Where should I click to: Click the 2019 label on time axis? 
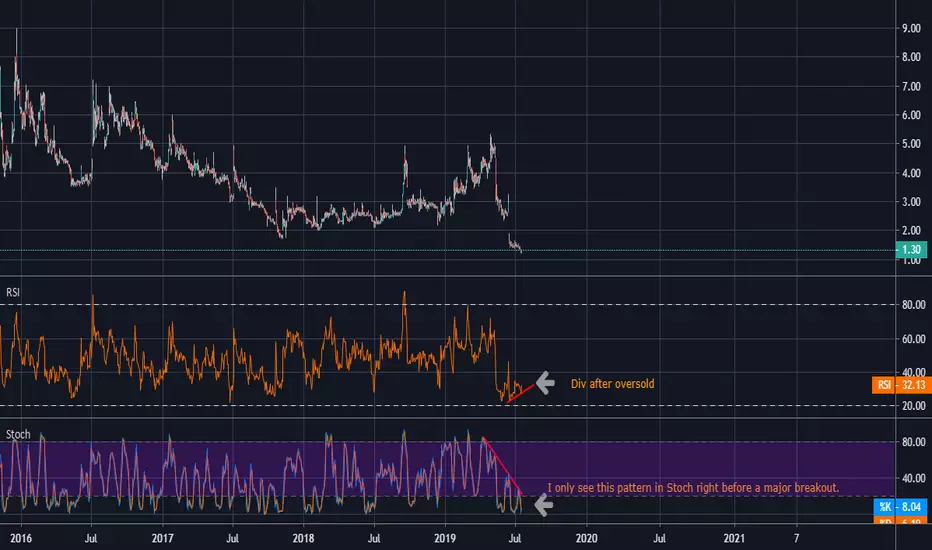[x=445, y=538]
